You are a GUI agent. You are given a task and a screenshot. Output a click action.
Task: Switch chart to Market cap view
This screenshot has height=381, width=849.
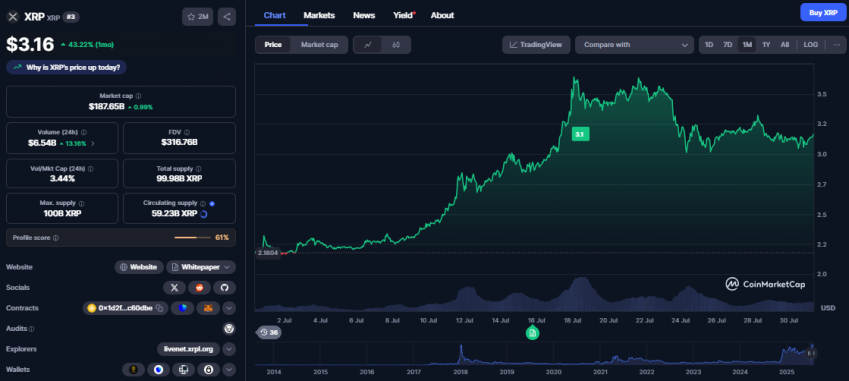point(319,45)
